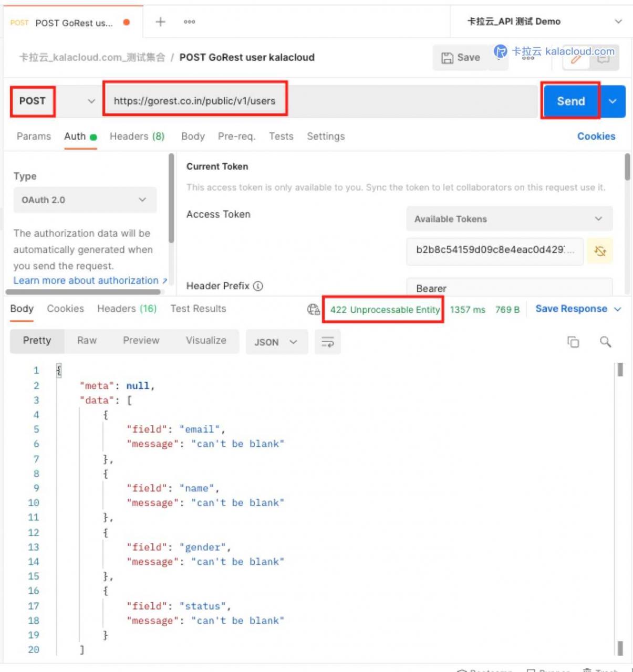The image size is (633, 672).
Task: Click the network globe icon near status
Action: click(x=314, y=309)
